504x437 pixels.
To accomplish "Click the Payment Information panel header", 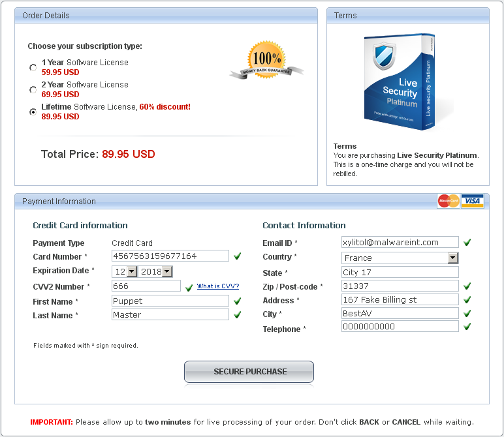I will coord(252,202).
